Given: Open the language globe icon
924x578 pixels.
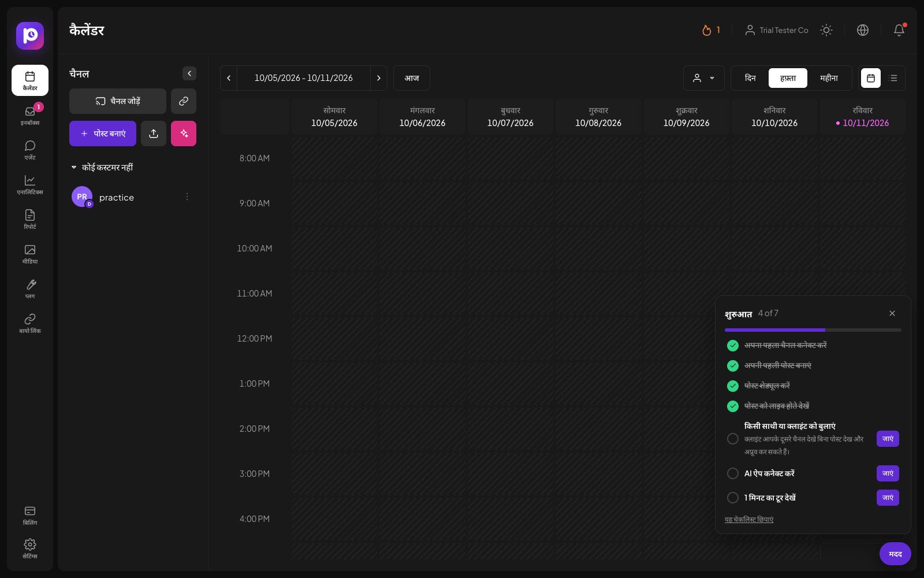Looking at the screenshot, I should (863, 30).
